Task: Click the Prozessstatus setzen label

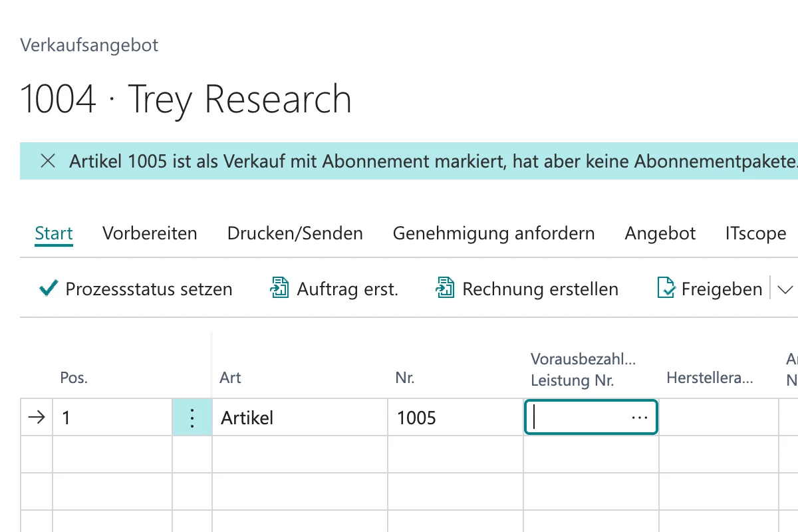Action: pos(149,289)
